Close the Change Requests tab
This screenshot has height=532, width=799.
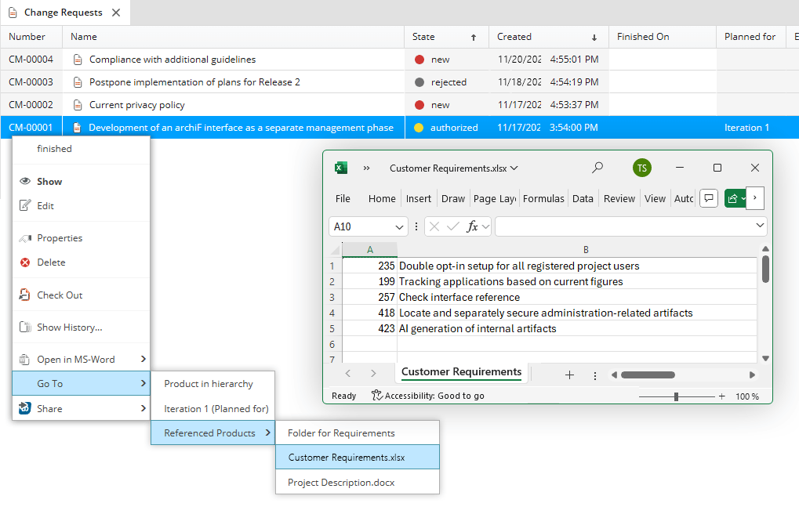click(x=116, y=13)
